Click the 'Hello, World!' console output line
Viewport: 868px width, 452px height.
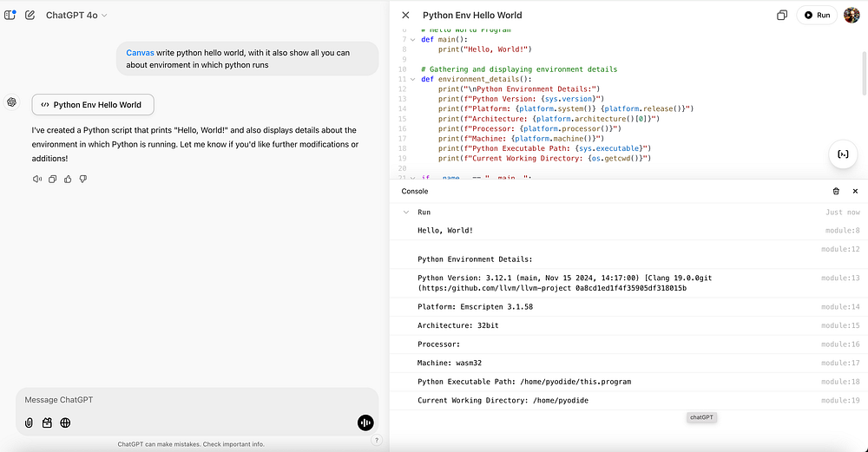[x=445, y=231]
